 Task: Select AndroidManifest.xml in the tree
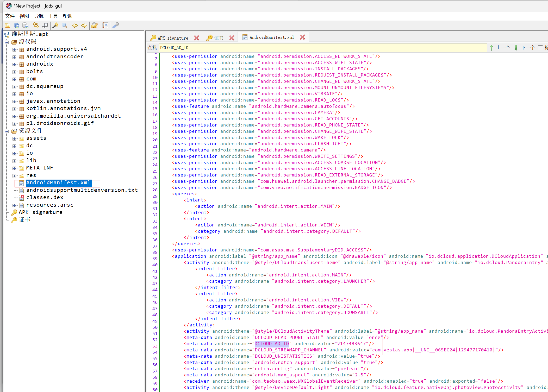(x=58, y=183)
